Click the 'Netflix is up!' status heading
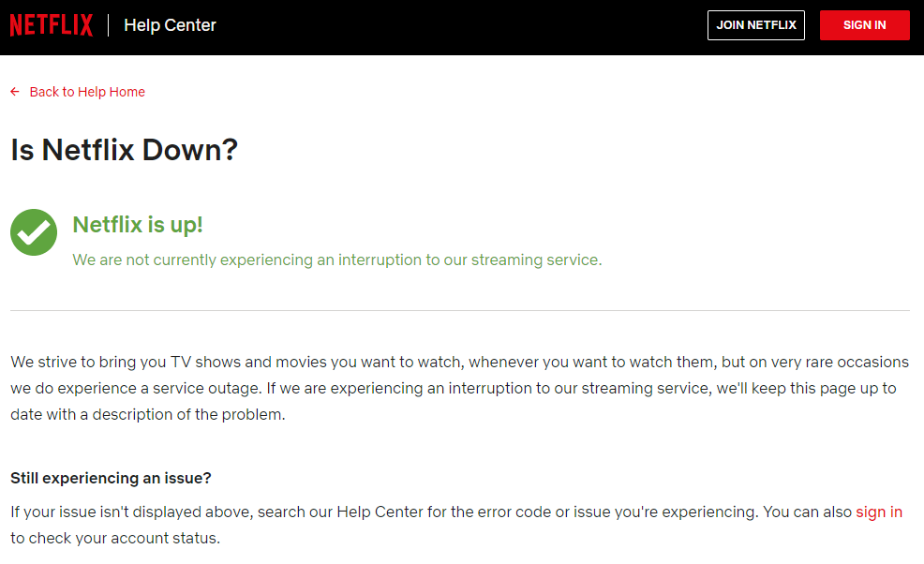 click(x=138, y=225)
